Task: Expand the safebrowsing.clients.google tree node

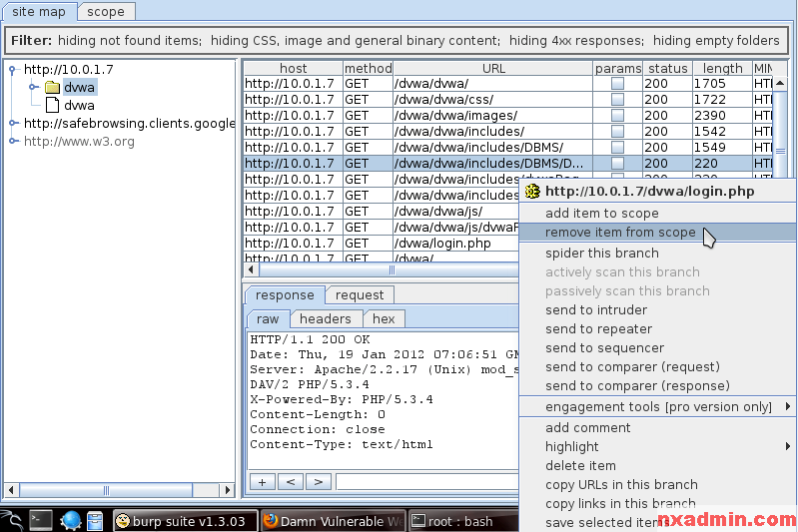Action: [x=13, y=124]
